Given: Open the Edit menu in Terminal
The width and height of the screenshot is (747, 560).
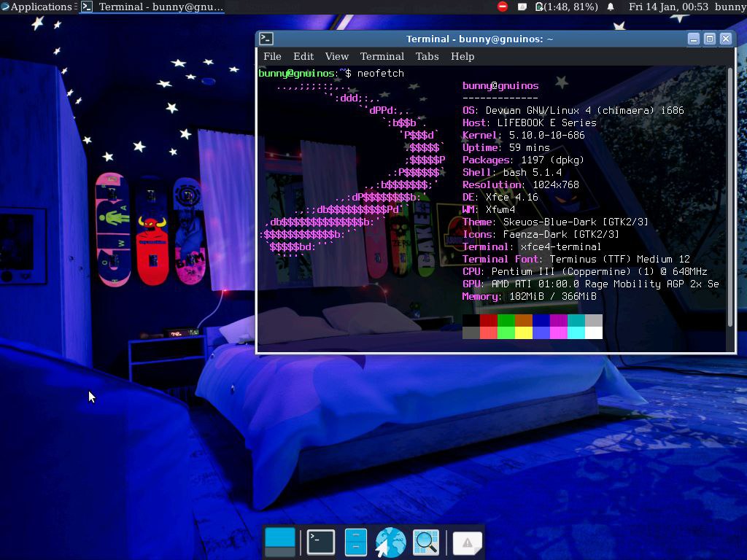Looking at the screenshot, I should coord(303,56).
